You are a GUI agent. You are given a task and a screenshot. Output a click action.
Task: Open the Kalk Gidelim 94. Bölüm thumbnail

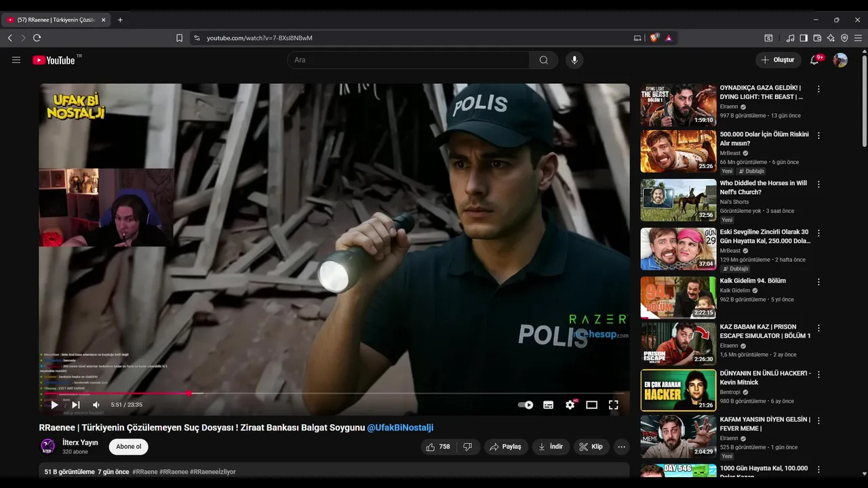click(678, 298)
